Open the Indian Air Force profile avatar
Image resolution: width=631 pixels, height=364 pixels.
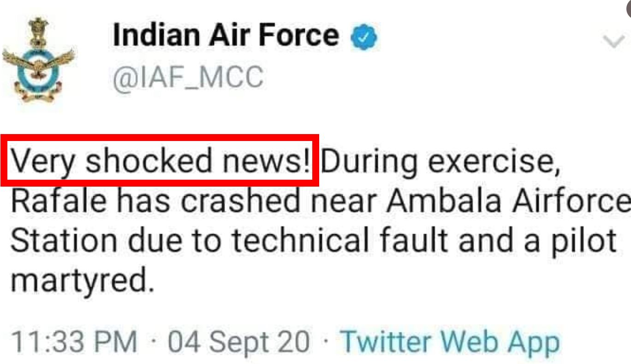click(x=39, y=59)
